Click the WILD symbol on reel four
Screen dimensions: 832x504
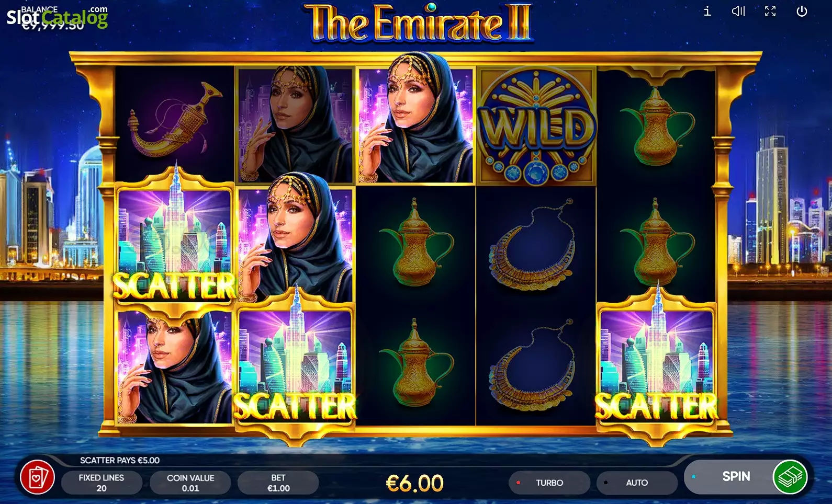pos(536,125)
